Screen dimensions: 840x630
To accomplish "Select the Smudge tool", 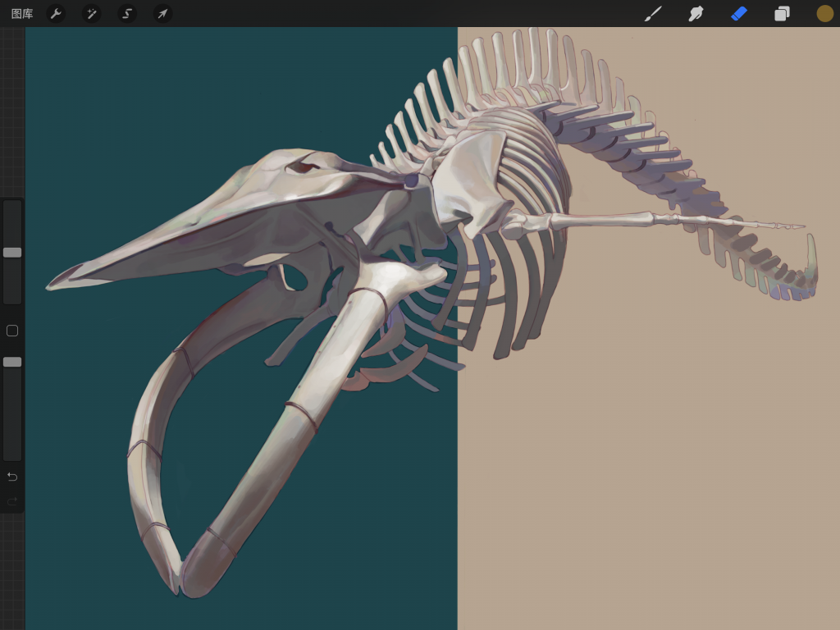I will 696,14.
